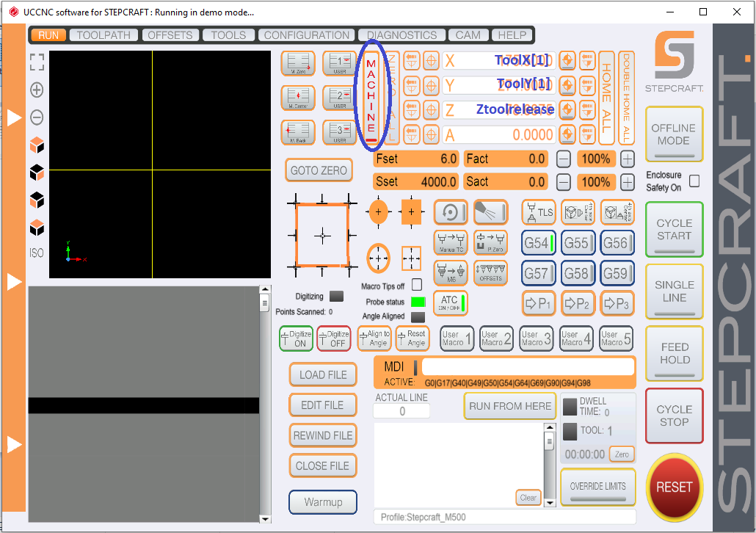Select the hollow circle inside probing icon
The image size is (756, 533).
379,258
